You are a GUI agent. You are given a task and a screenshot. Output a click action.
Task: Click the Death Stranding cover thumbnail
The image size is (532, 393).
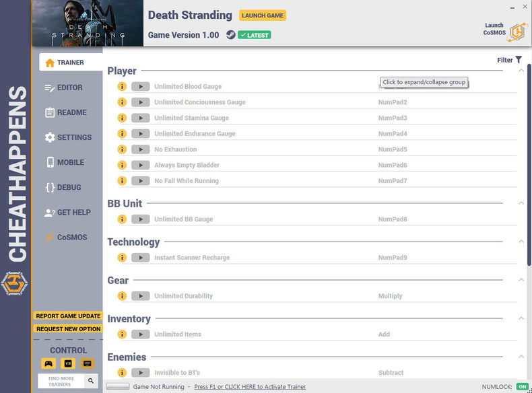pyautogui.click(x=88, y=23)
